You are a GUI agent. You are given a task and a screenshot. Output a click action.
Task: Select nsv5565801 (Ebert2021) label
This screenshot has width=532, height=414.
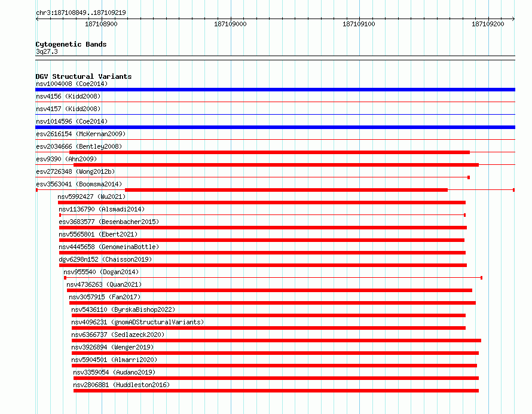pyautogui.click(x=99, y=234)
